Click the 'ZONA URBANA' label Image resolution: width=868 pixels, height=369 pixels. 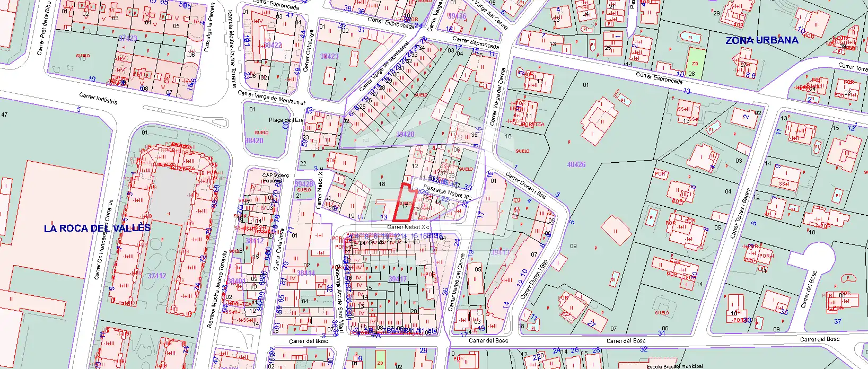tap(761, 40)
